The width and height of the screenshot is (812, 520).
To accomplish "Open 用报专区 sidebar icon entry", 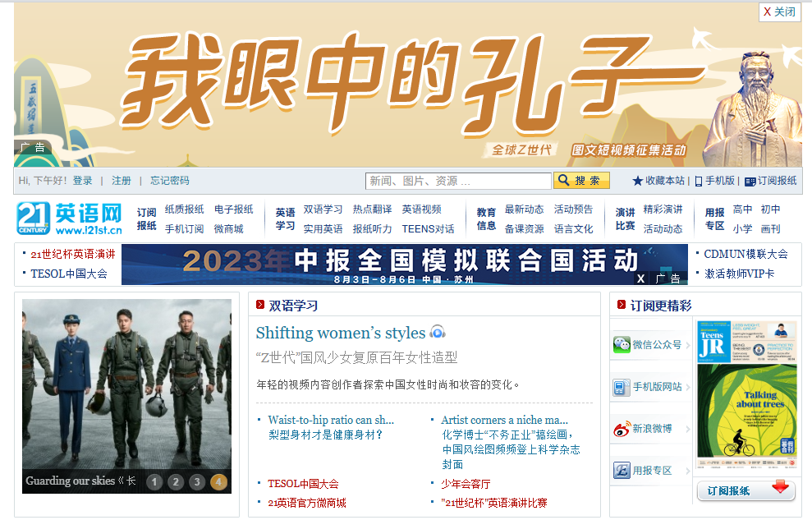I will [651, 470].
